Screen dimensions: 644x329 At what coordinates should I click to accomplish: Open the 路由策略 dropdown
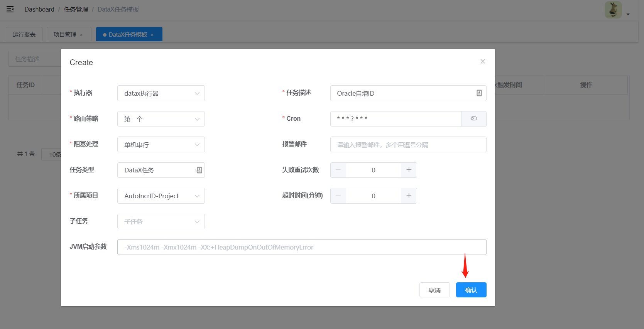[x=161, y=119]
